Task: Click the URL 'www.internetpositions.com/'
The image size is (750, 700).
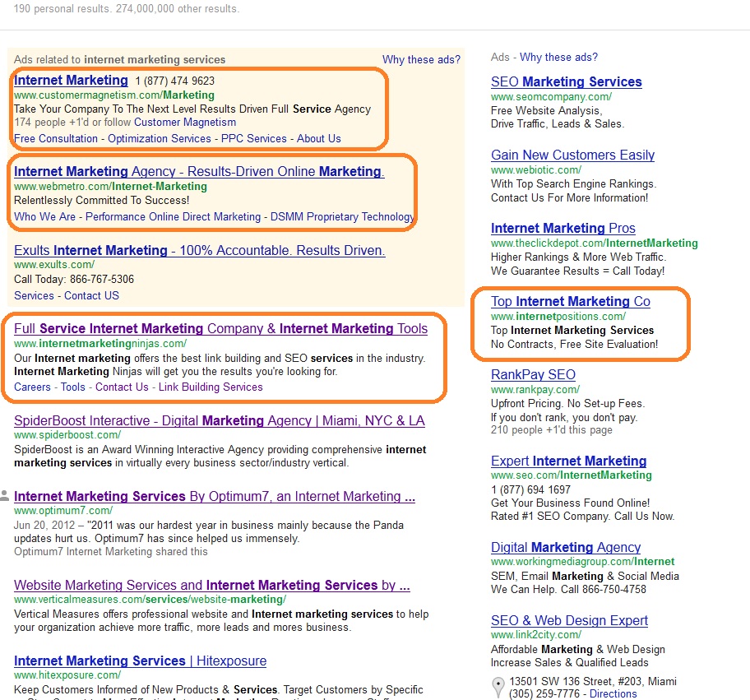Action: tap(558, 316)
